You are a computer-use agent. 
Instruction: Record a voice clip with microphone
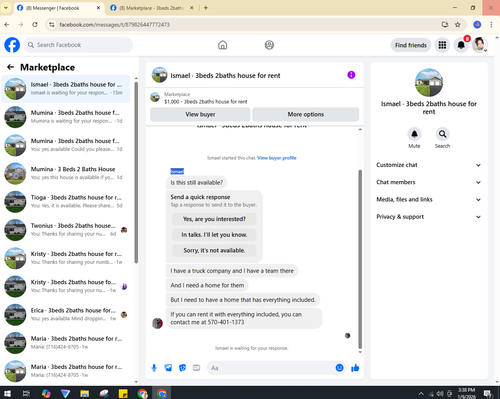pyautogui.click(x=154, y=368)
